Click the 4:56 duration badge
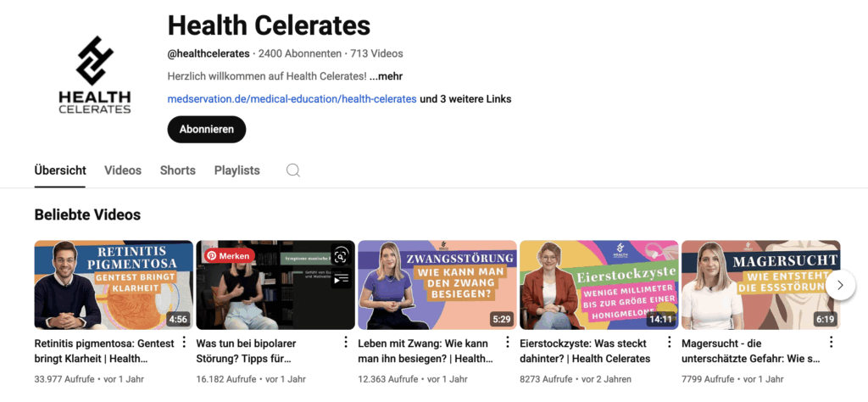The width and height of the screenshot is (868, 402). [x=178, y=320]
